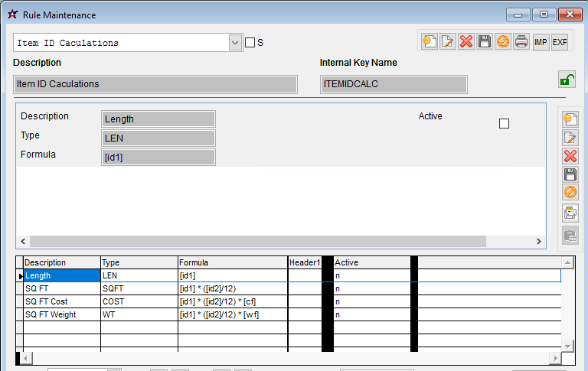
Task: Toggle the Active checkbox
Action: click(504, 124)
